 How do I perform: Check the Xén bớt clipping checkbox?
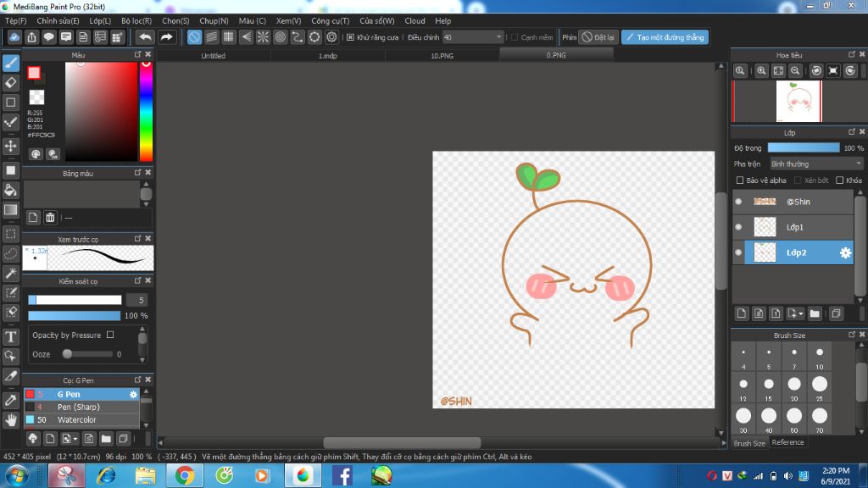(x=798, y=180)
